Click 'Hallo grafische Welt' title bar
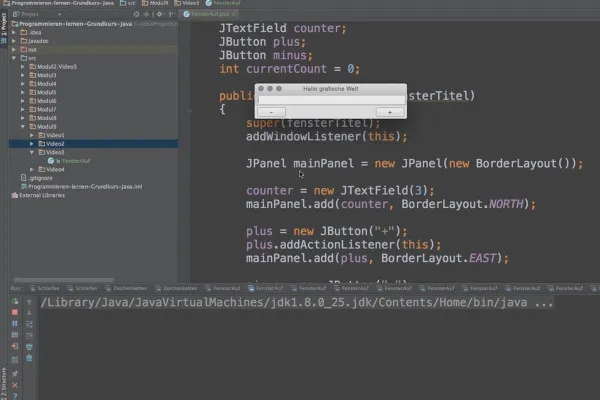Image resolution: width=600 pixels, height=400 pixels. pyautogui.click(x=331, y=88)
